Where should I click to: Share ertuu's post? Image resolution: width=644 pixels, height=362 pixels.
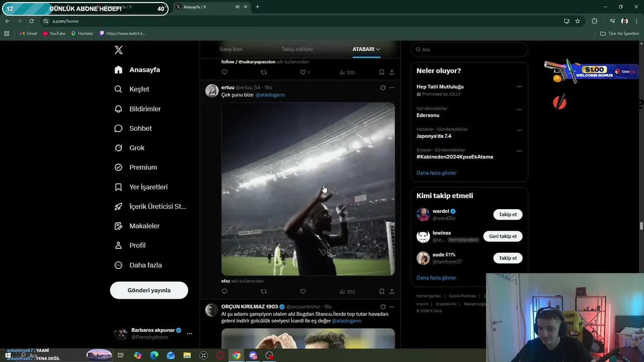click(x=392, y=292)
